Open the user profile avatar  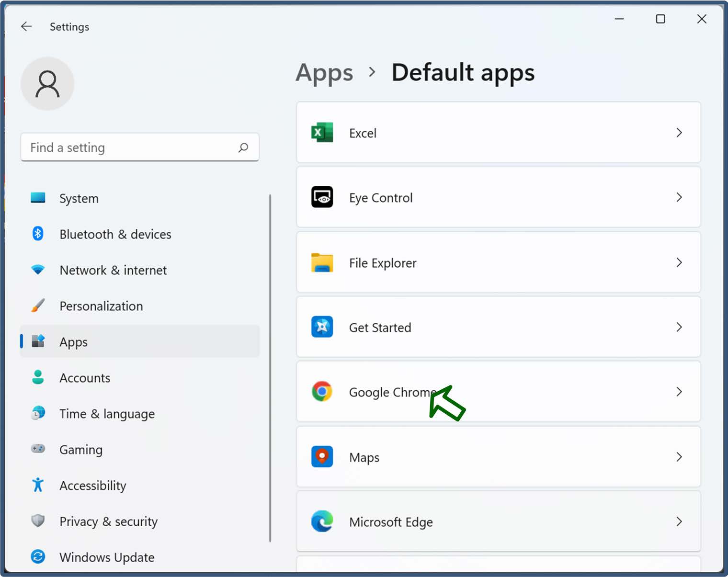[47, 84]
